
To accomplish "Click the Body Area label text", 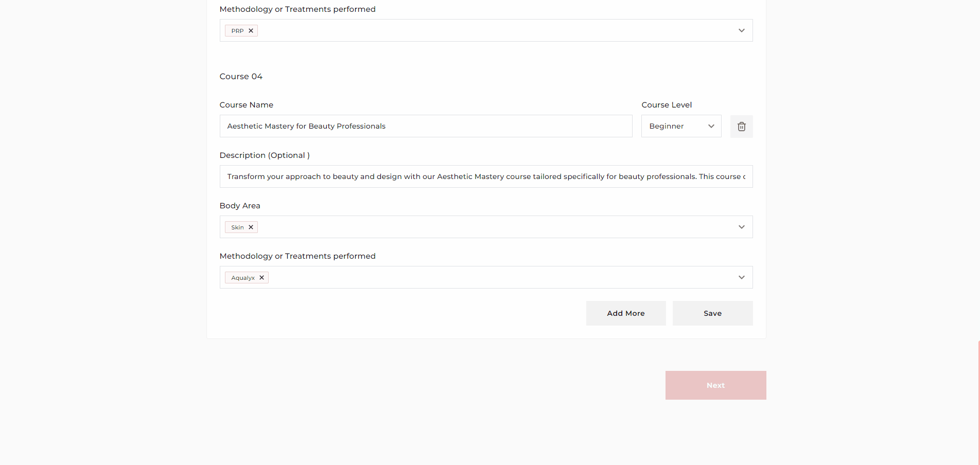I will click(x=240, y=206).
